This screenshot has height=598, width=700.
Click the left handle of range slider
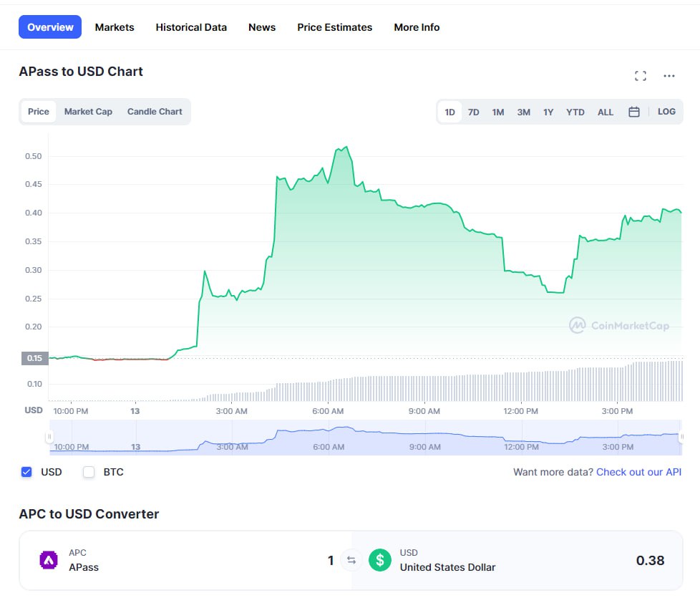coord(49,436)
